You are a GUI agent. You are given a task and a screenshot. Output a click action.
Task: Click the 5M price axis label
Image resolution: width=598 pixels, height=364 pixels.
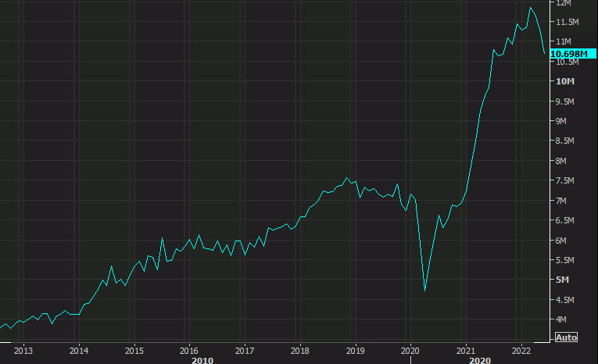tap(563, 280)
